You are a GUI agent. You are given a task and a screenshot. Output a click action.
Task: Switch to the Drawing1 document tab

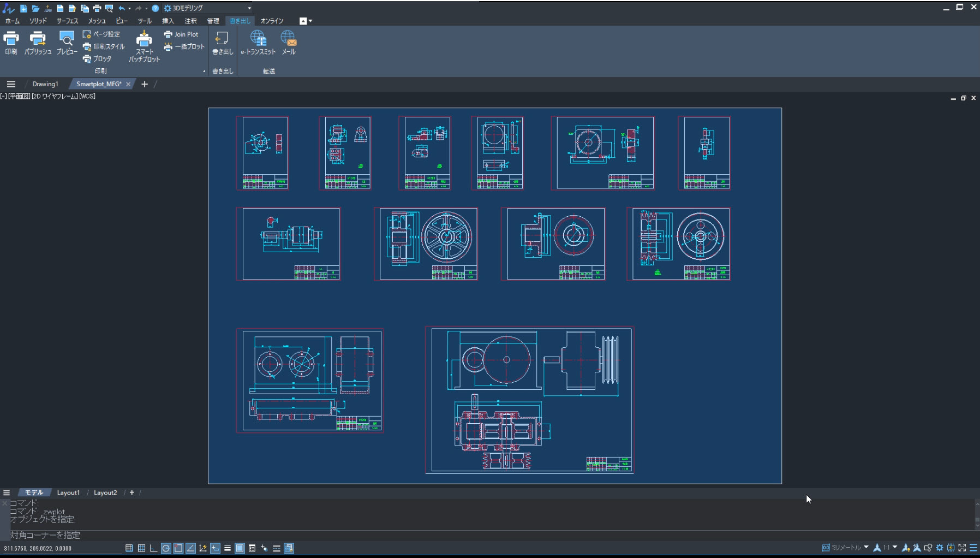pyautogui.click(x=45, y=84)
